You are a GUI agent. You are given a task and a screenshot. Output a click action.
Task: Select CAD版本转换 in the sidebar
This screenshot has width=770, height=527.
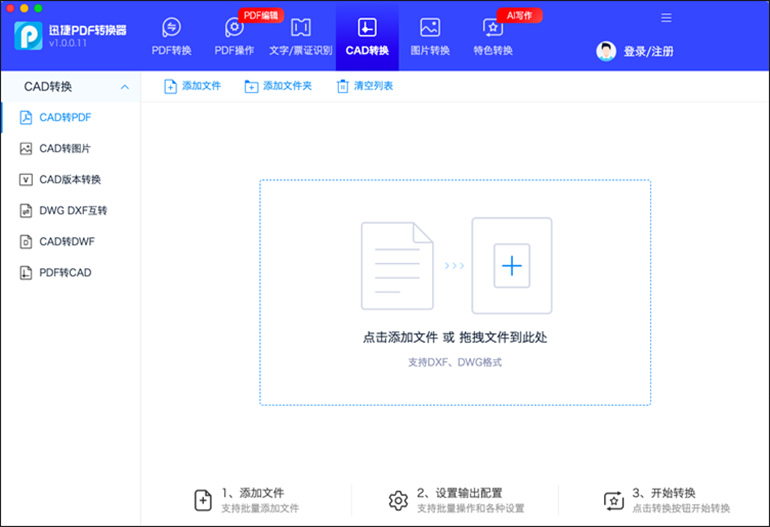coord(71,179)
